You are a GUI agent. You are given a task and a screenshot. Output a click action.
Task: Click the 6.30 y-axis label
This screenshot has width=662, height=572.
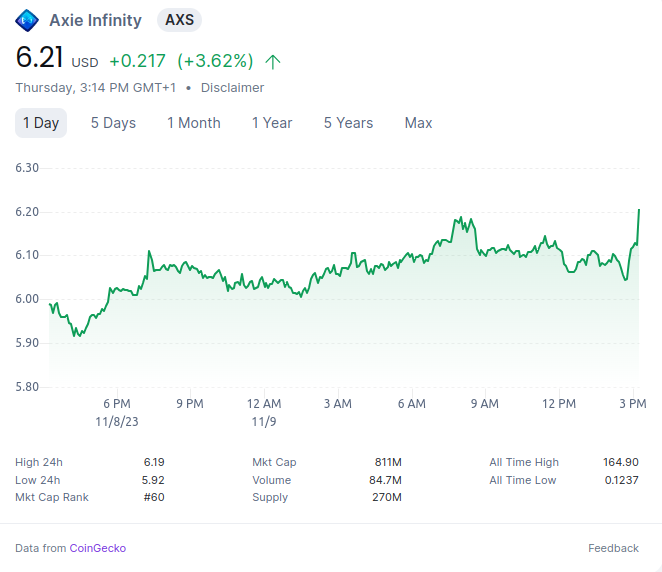27,168
